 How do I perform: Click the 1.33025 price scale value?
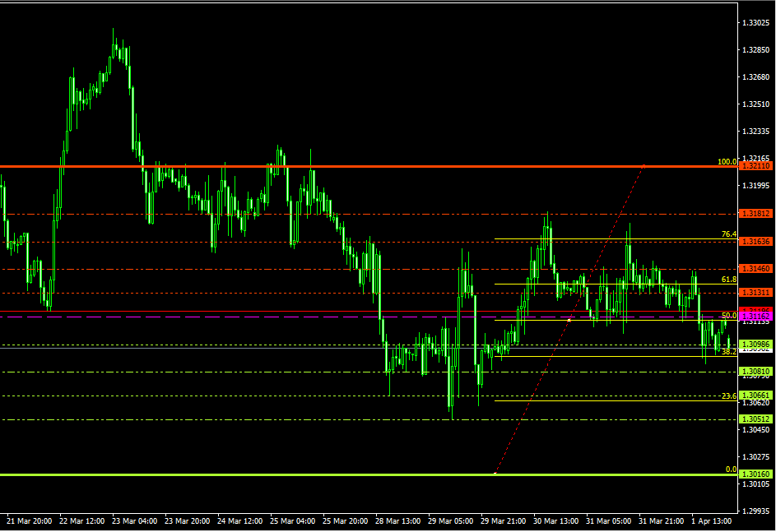coord(756,23)
